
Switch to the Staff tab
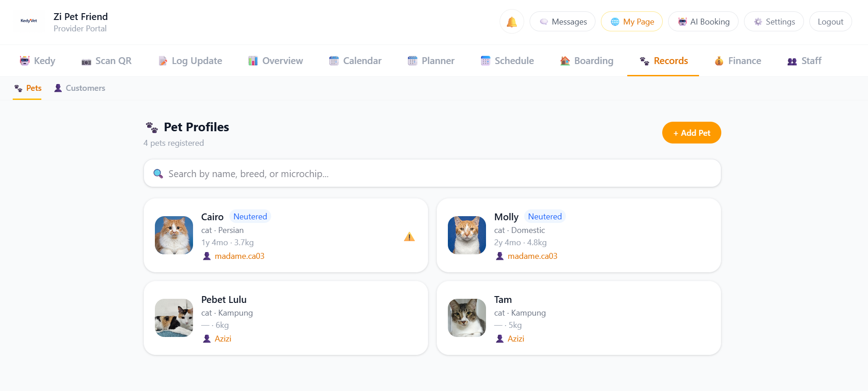pos(804,61)
